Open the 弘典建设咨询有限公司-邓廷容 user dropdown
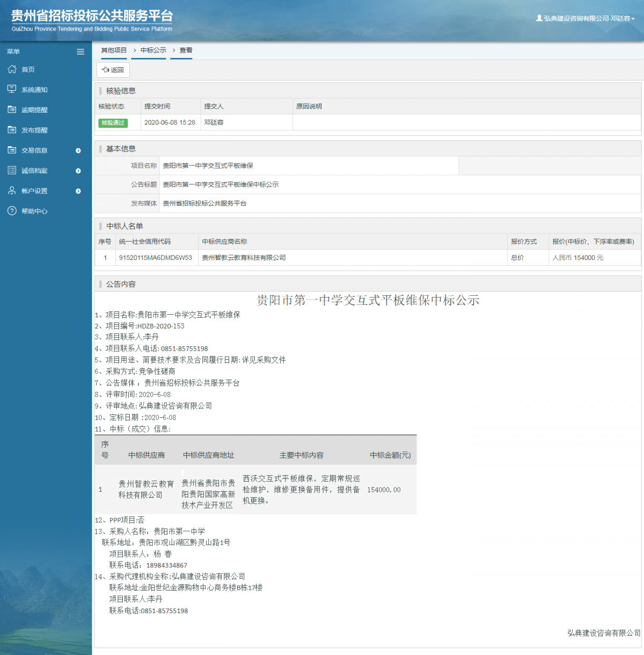The image size is (644, 655). pyautogui.click(x=585, y=18)
